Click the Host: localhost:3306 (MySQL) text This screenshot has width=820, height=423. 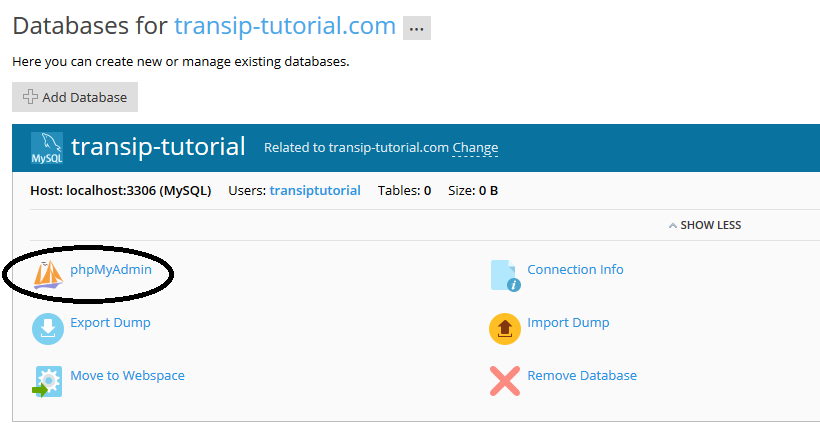121,191
